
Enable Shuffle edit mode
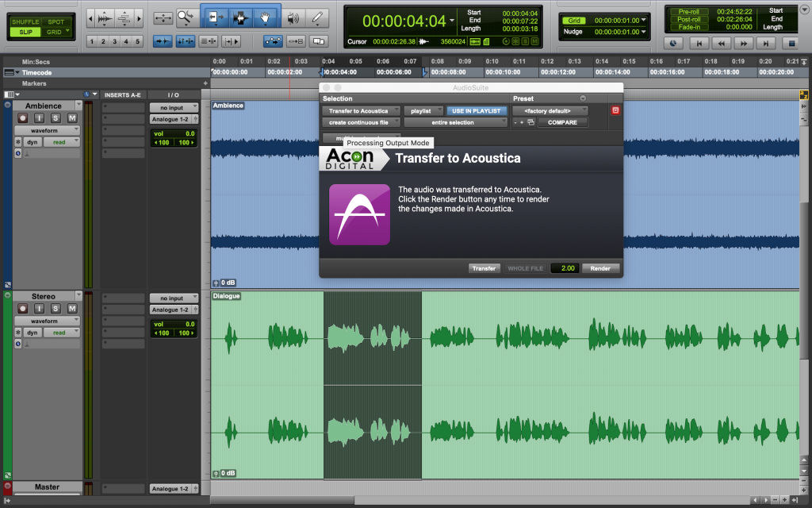click(x=25, y=21)
